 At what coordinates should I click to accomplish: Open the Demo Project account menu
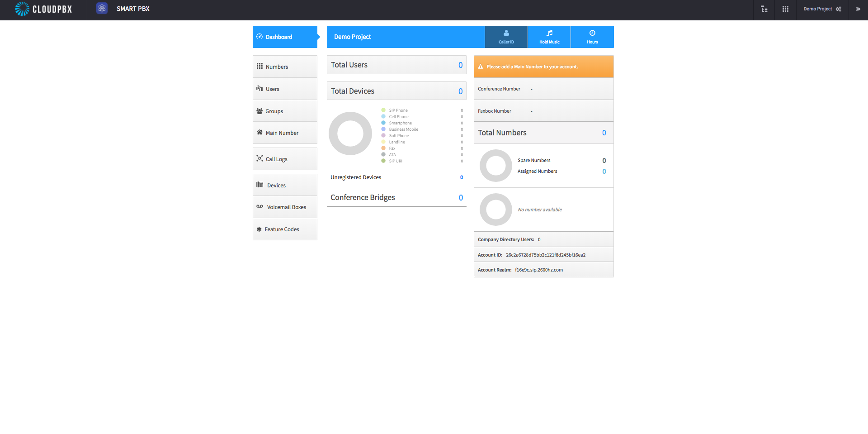tap(822, 9)
